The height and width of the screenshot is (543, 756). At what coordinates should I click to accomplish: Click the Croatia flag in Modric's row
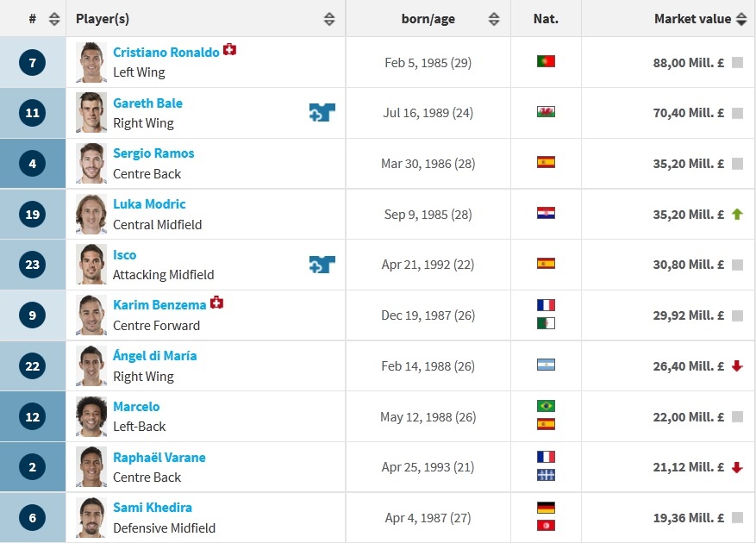point(546,214)
